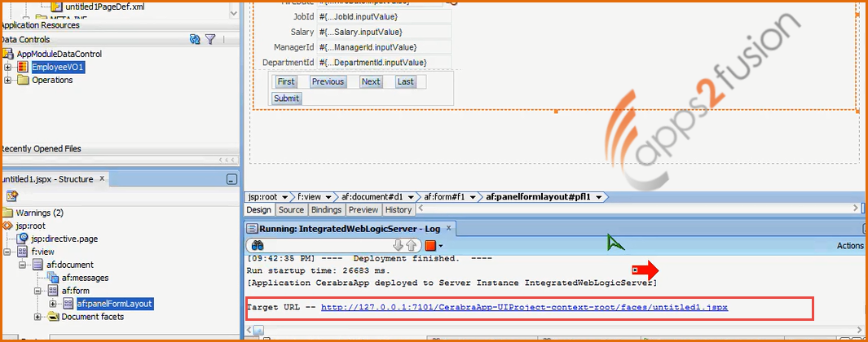Collapse the f:view node
Viewport: 868px width, 342px height.
tap(7, 252)
